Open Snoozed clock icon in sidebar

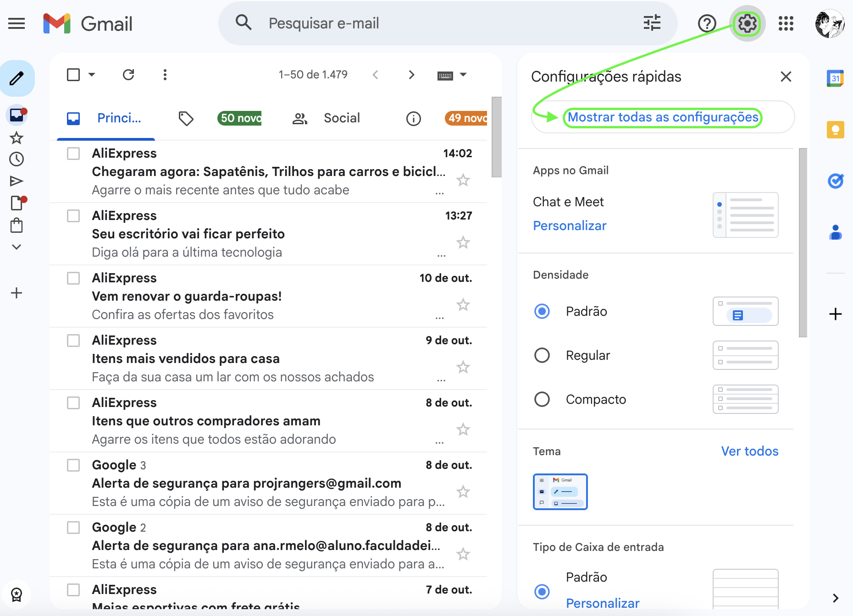tap(17, 159)
